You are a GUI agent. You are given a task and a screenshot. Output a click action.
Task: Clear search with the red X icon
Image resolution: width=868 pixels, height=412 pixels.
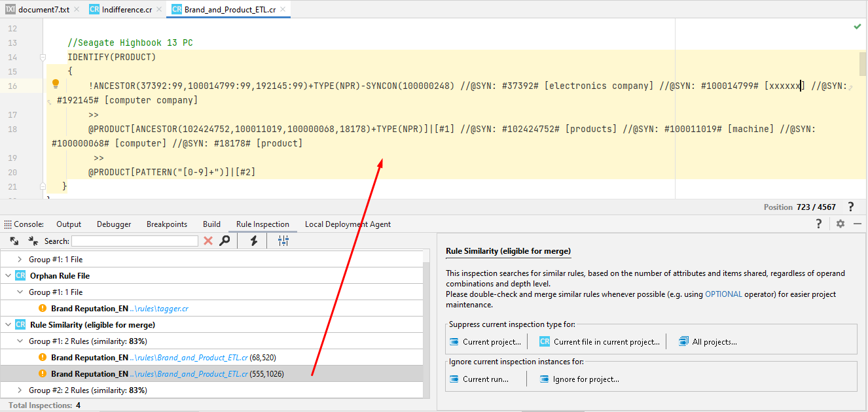point(208,241)
